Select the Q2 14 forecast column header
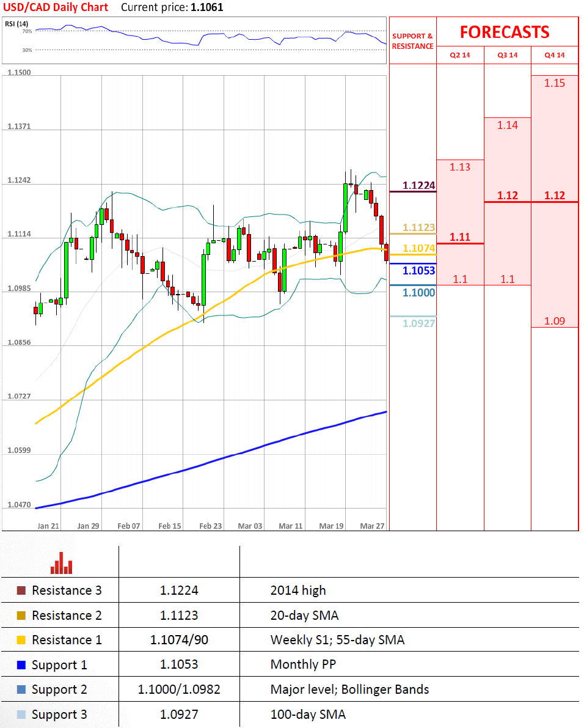Viewport: 584px width, 728px height. click(459, 55)
